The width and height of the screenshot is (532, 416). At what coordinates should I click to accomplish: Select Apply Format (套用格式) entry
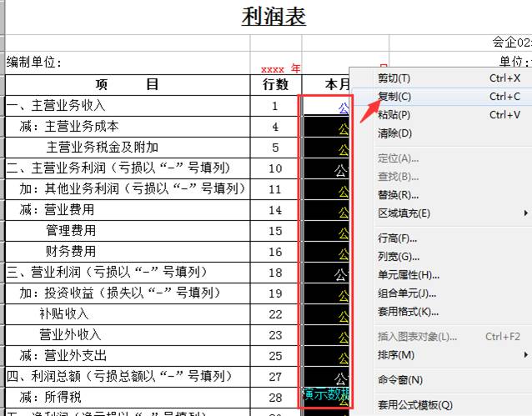(x=408, y=312)
